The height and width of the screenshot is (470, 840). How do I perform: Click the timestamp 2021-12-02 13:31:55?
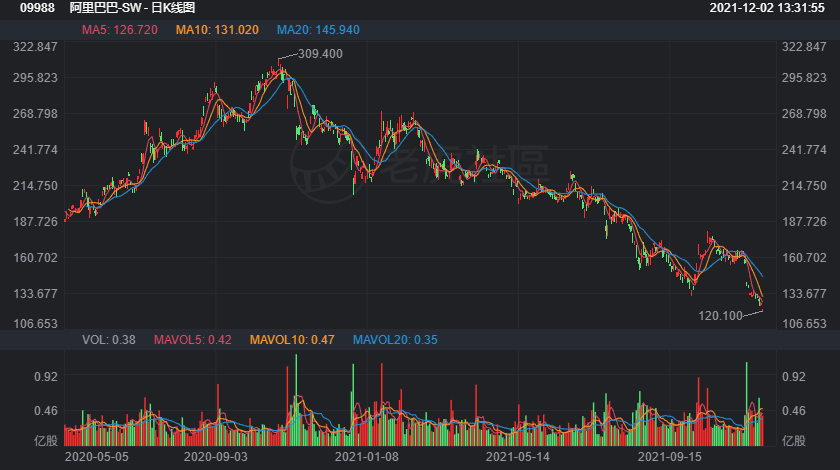pyautogui.click(x=767, y=8)
